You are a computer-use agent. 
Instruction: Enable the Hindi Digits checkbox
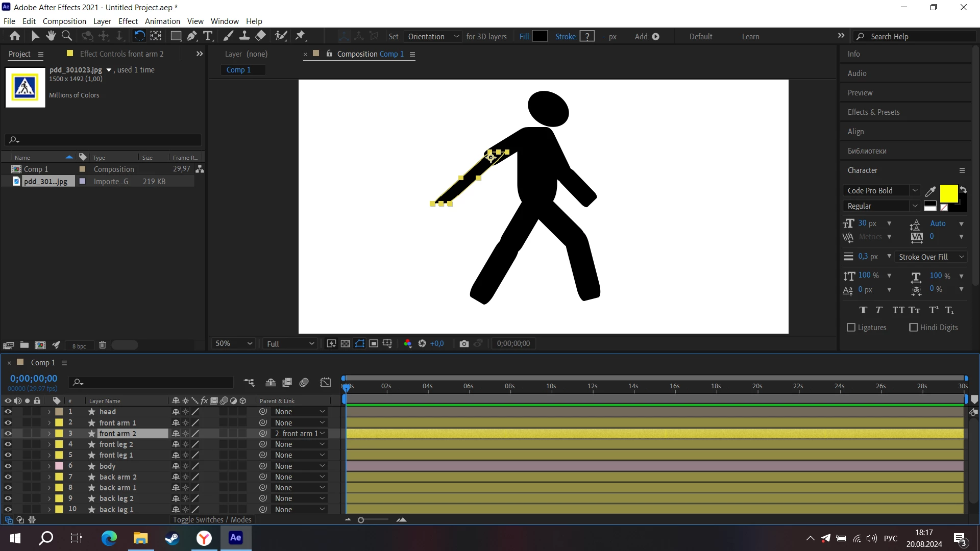(x=914, y=328)
